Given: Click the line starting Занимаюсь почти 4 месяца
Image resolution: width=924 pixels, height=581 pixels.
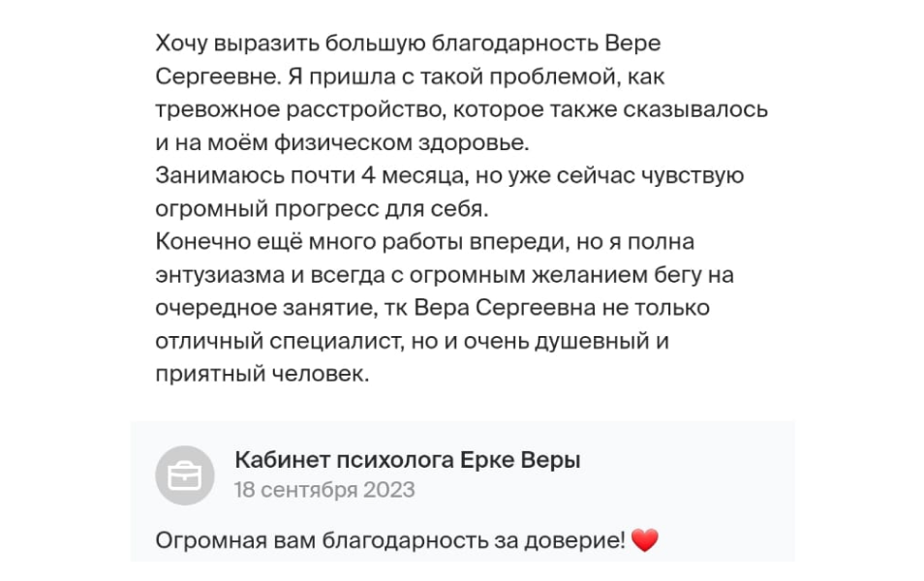Looking at the screenshot, I should pos(449,175).
